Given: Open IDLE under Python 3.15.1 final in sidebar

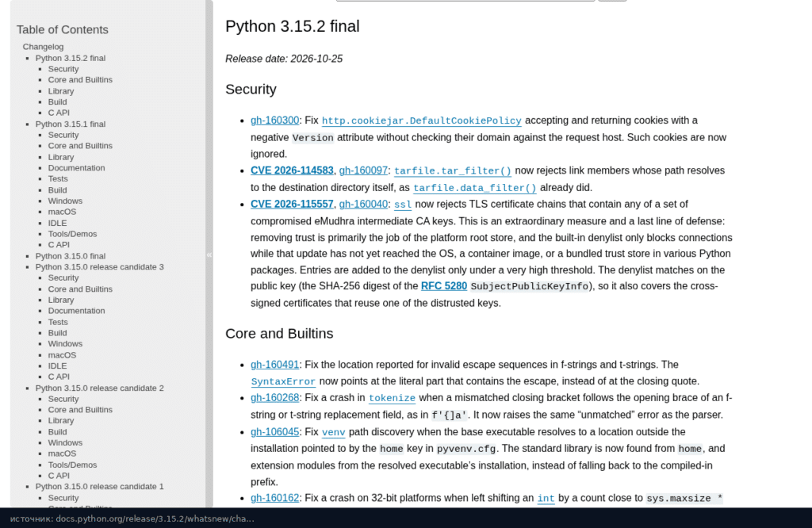Looking at the screenshot, I should pos(57,223).
